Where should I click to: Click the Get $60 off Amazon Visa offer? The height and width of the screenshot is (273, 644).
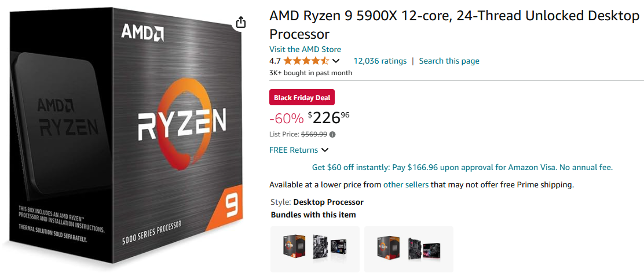462,167
